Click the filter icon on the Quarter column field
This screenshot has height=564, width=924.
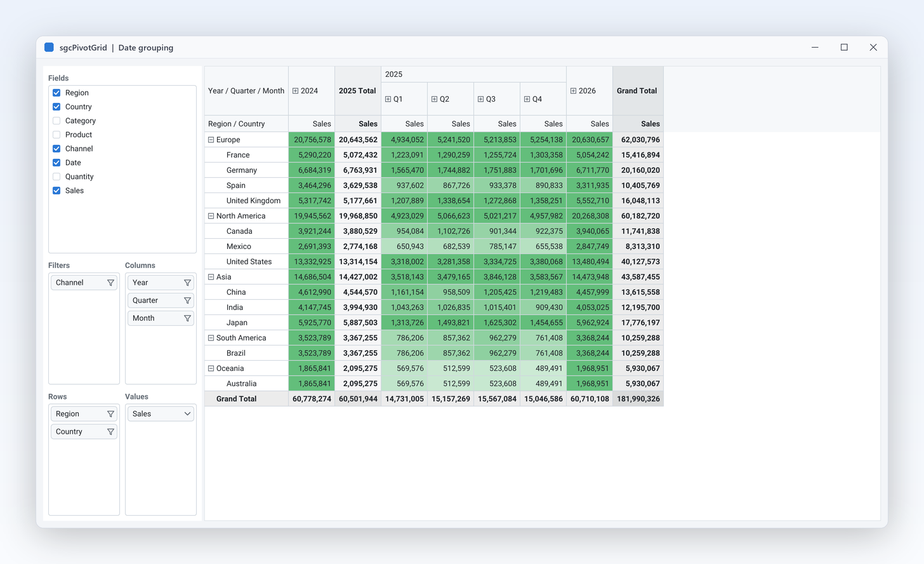tap(187, 300)
